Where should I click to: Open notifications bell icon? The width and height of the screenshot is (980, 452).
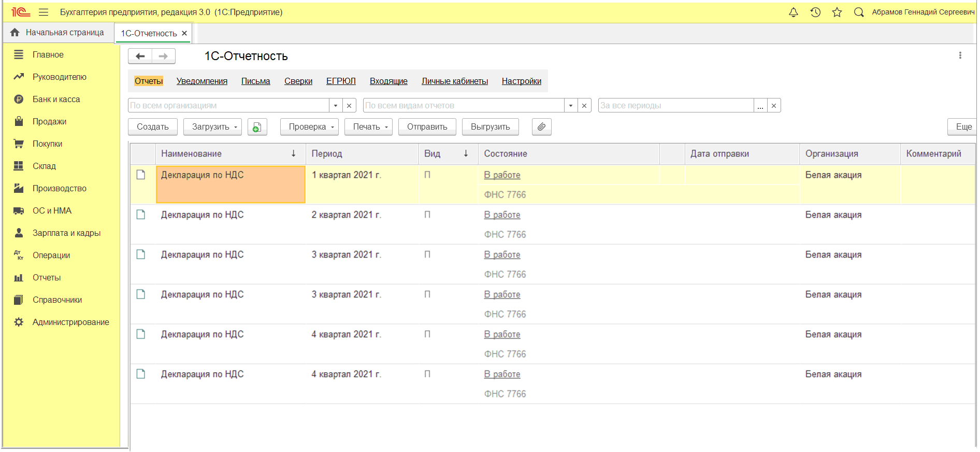(x=794, y=12)
